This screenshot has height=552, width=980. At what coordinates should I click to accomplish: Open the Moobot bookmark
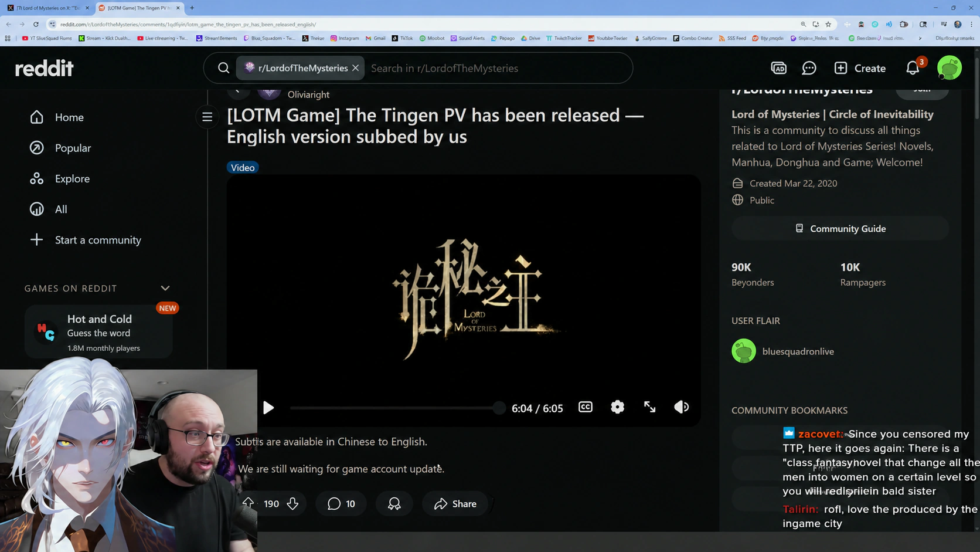[x=432, y=38]
